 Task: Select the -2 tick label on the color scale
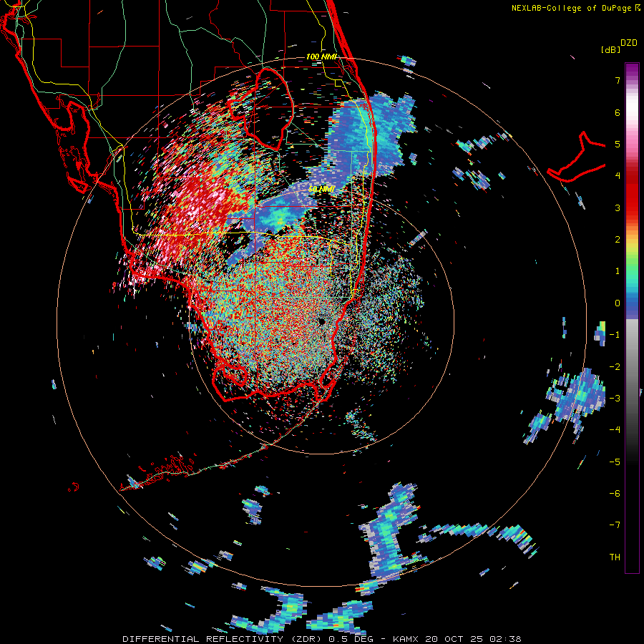[x=615, y=366]
